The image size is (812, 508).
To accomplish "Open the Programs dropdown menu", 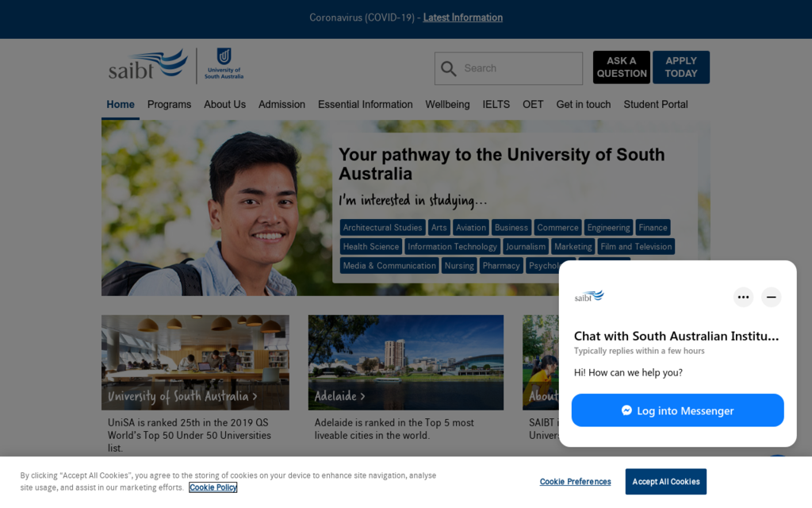I will pyautogui.click(x=169, y=104).
